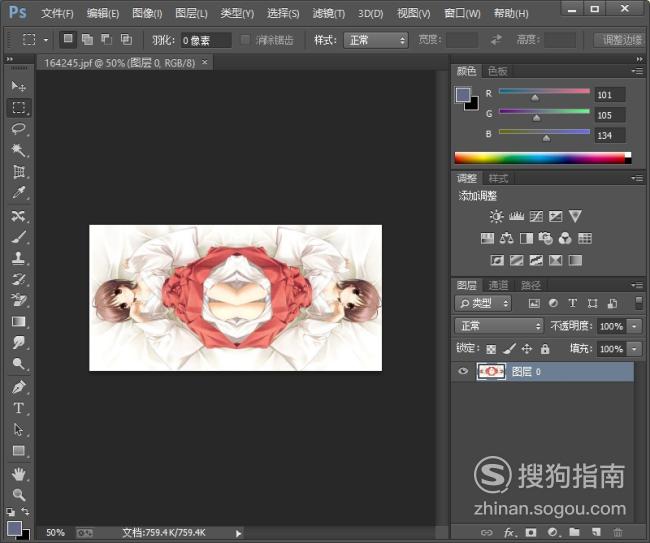
Task: Open layer blend mode 正常 dropdown
Action: [x=499, y=326]
